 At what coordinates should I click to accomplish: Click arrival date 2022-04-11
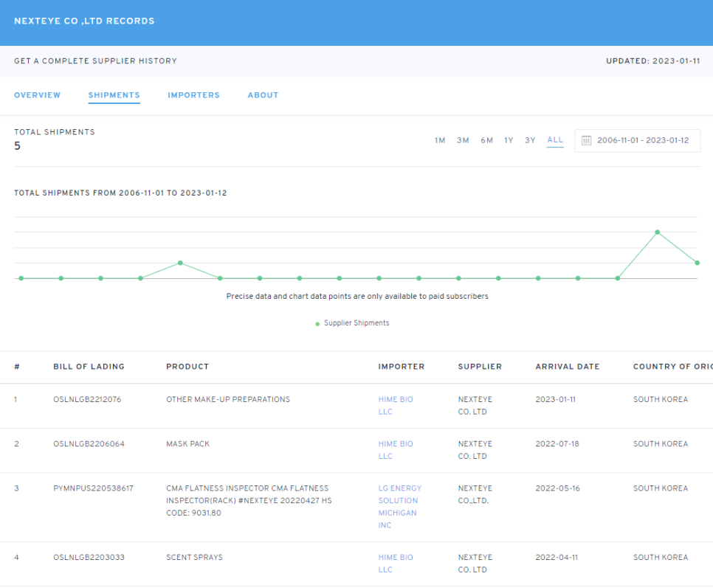click(x=557, y=558)
